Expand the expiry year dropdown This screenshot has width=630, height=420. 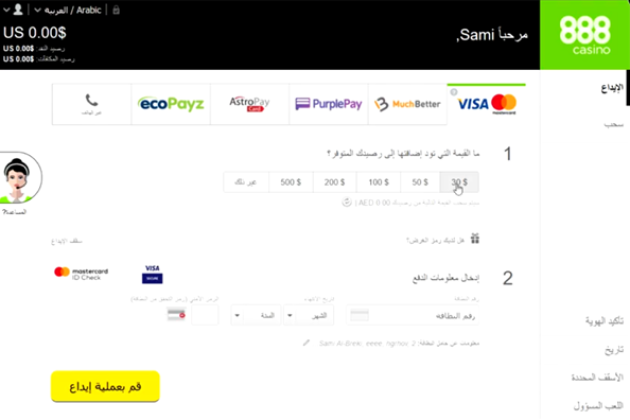[256, 316]
